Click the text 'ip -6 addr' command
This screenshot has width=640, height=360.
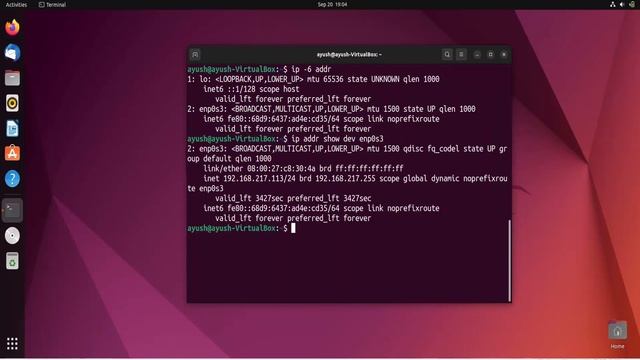tap(311, 69)
